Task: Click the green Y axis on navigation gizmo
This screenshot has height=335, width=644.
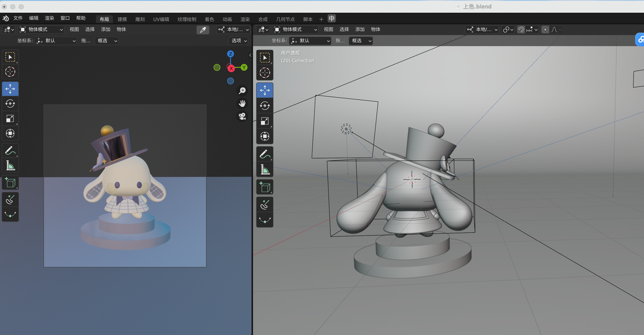Action: pos(244,68)
